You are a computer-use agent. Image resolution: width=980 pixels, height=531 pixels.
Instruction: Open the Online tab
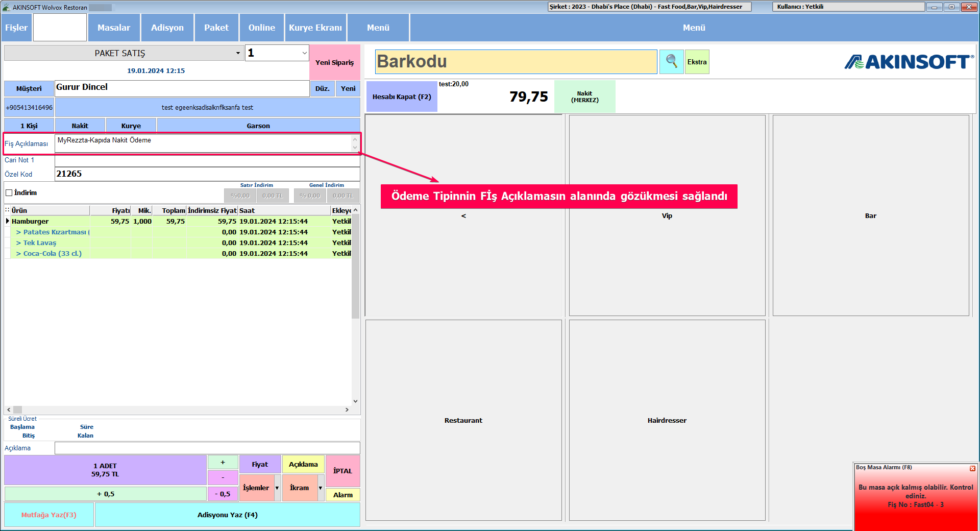[x=262, y=28]
